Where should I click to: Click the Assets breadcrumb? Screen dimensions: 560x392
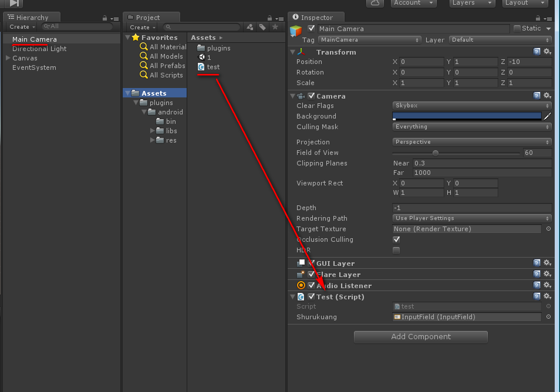[203, 38]
